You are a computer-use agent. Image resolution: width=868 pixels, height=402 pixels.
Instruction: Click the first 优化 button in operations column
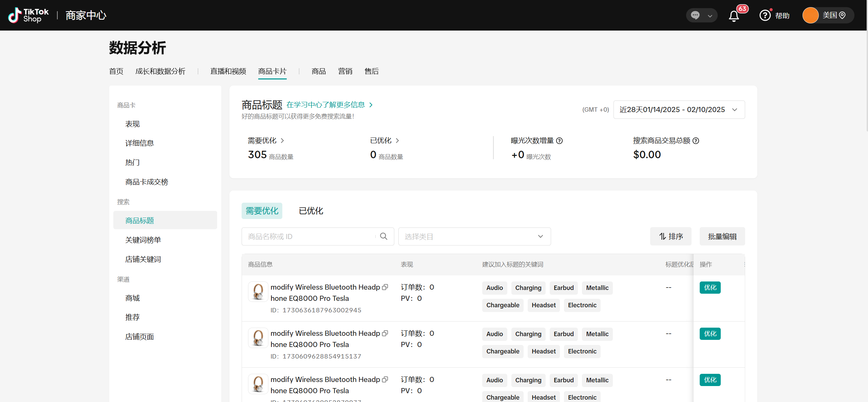(710, 287)
